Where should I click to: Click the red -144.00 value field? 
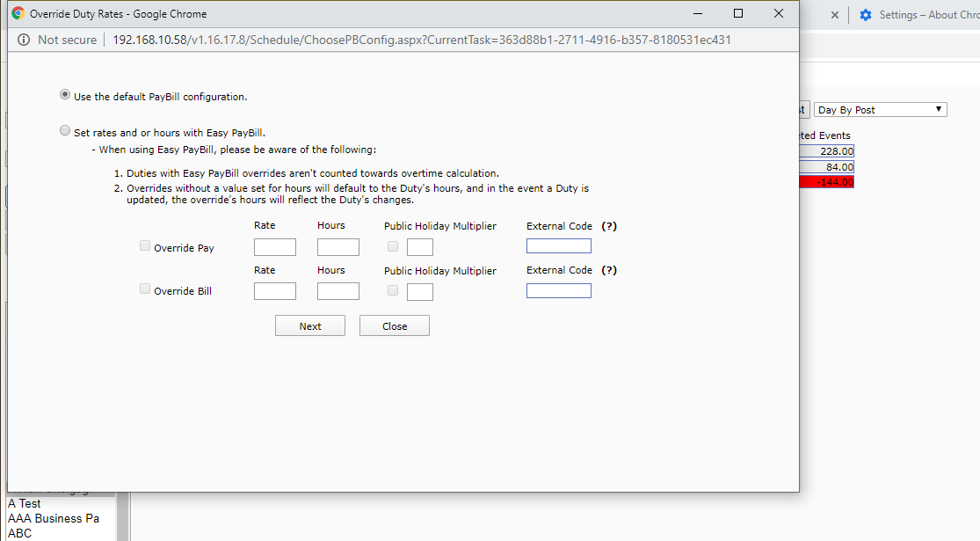tap(826, 182)
